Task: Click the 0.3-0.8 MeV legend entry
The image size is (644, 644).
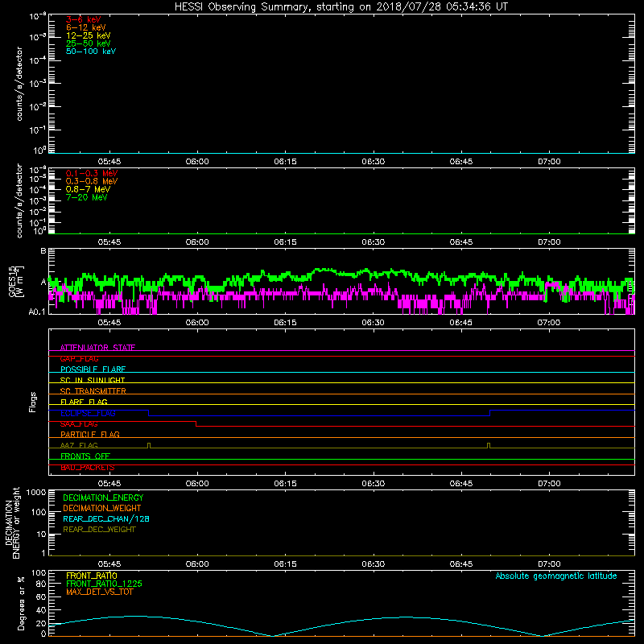Action: coord(92,181)
